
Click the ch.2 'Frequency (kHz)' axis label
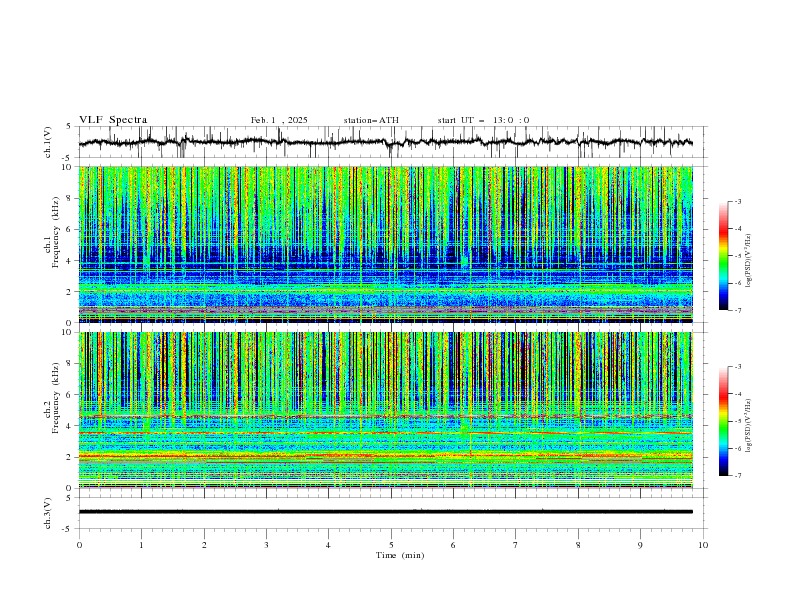56,398
